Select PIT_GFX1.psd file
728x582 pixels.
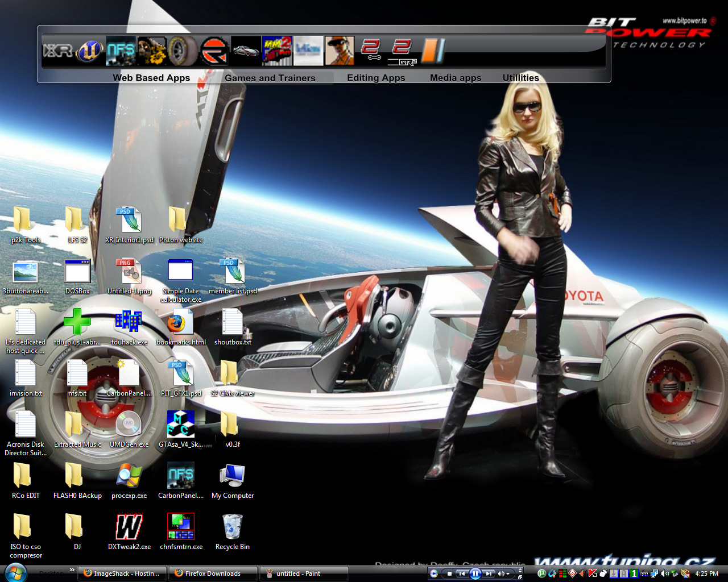pyautogui.click(x=181, y=379)
